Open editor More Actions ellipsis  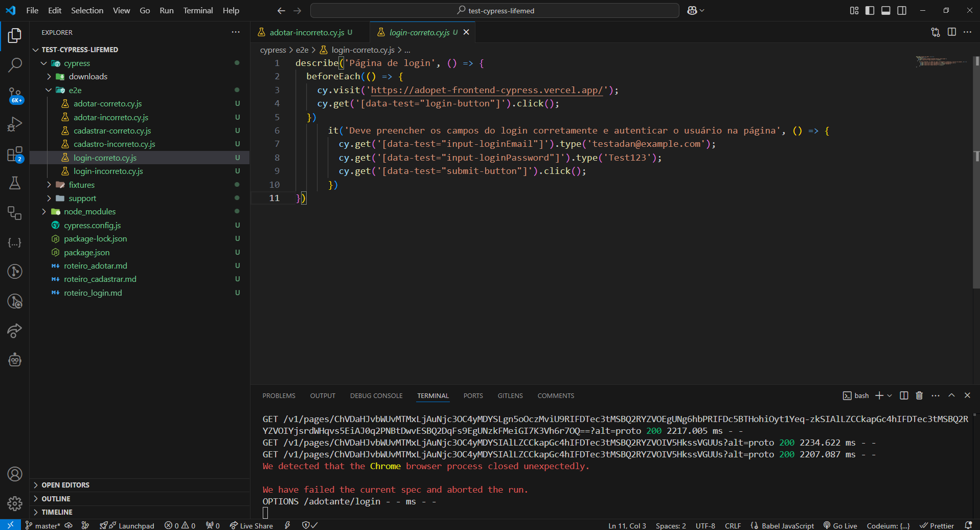(968, 32)
